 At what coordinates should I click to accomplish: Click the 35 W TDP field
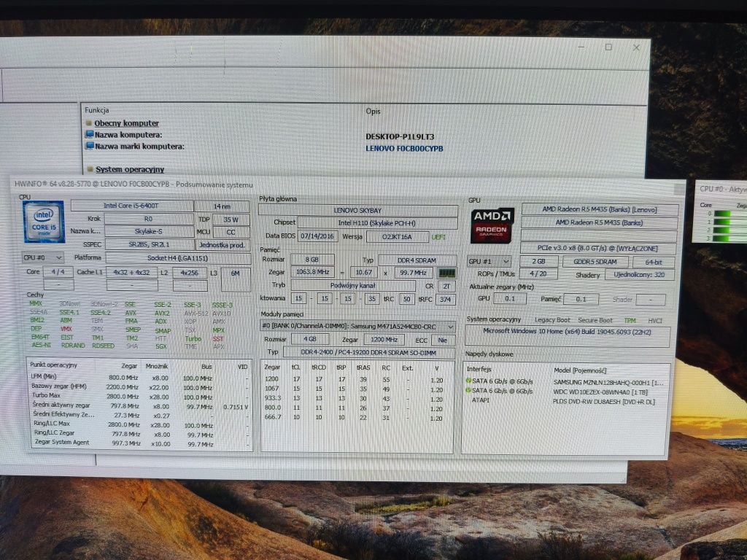pyautogui.click(x=231, y=219)
